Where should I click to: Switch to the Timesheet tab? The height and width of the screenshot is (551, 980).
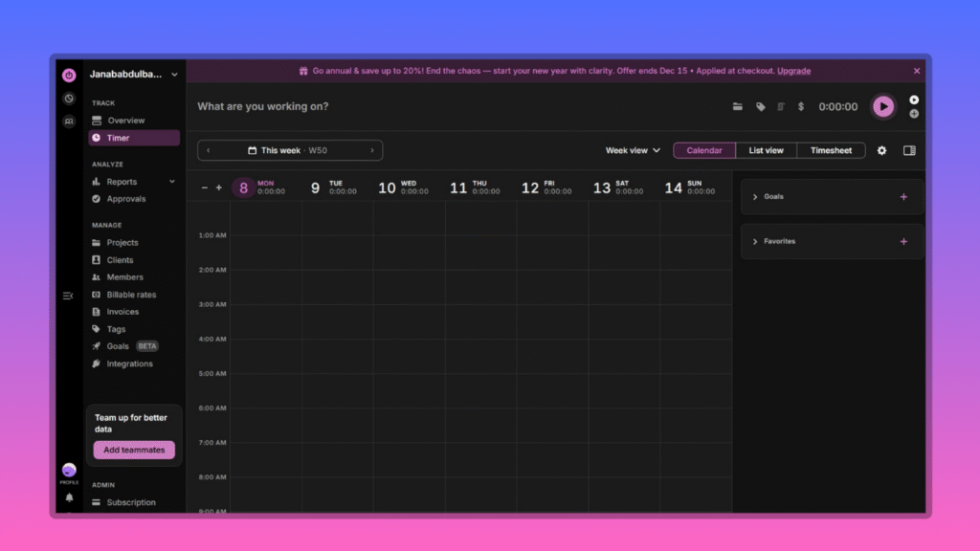point(831,150)
